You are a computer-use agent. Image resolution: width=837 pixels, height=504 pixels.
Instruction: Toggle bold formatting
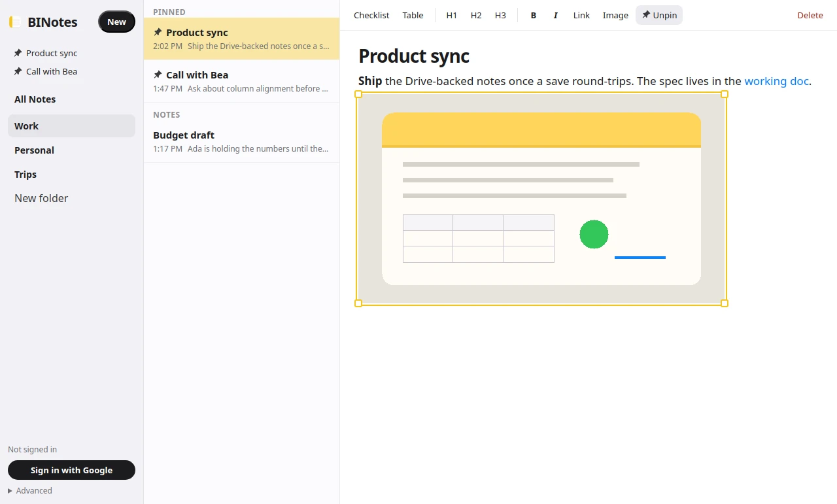(x=534, y=15)
